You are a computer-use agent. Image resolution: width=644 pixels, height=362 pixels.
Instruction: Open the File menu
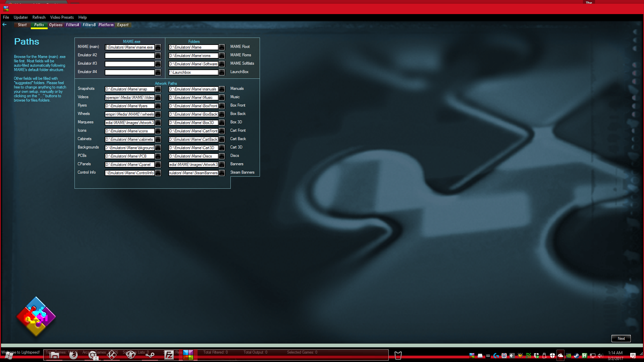(x=6, y=17)
